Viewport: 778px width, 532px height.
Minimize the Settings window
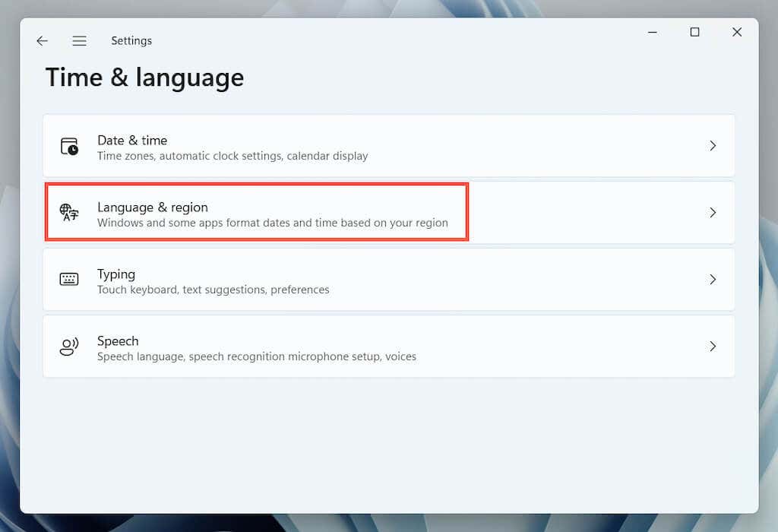coord(653,32)
